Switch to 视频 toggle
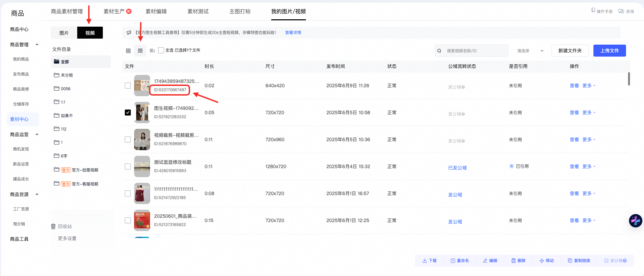Screen dimensions: 644x276 [90, 33]
